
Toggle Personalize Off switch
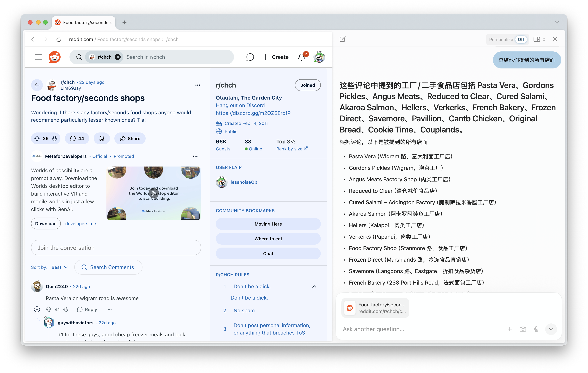[521, 39]
